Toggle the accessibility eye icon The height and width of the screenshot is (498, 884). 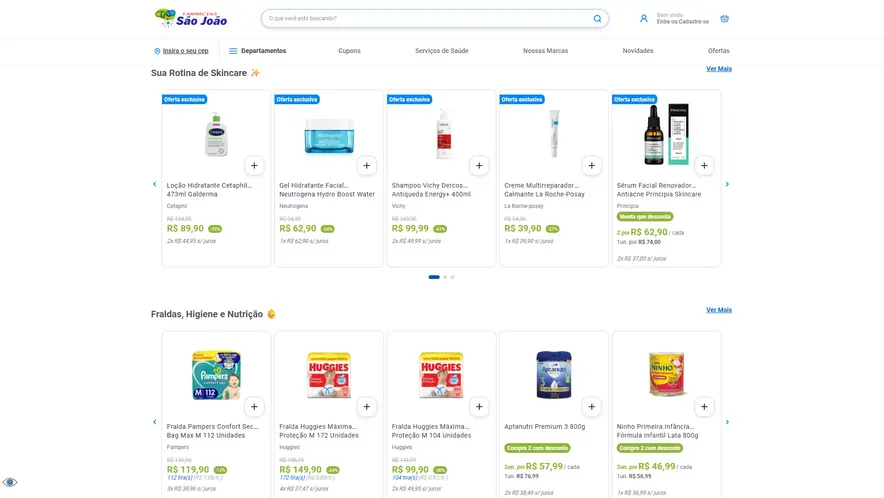[x=10, y=482]
